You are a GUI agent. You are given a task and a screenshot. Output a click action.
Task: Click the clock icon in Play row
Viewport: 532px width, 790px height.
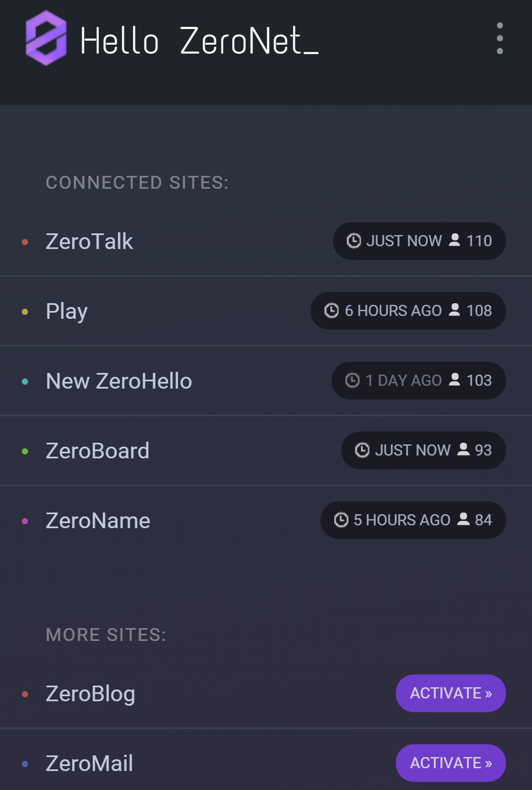tap(332, 310)
